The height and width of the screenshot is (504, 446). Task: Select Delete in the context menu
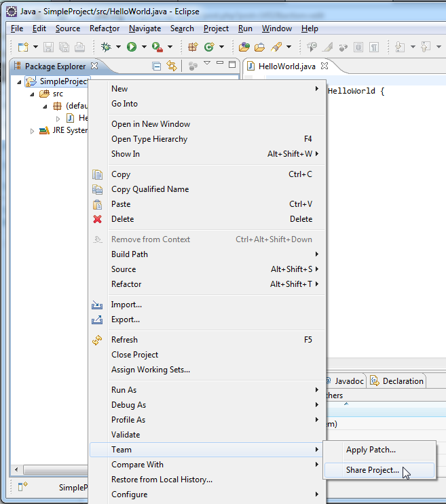(x=208, y=219)
